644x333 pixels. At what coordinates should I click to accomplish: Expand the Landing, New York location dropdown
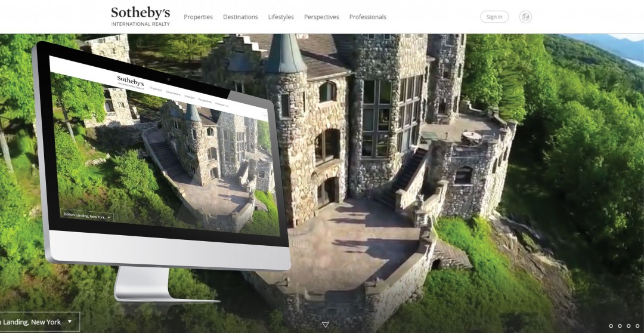tap(39, 322)
